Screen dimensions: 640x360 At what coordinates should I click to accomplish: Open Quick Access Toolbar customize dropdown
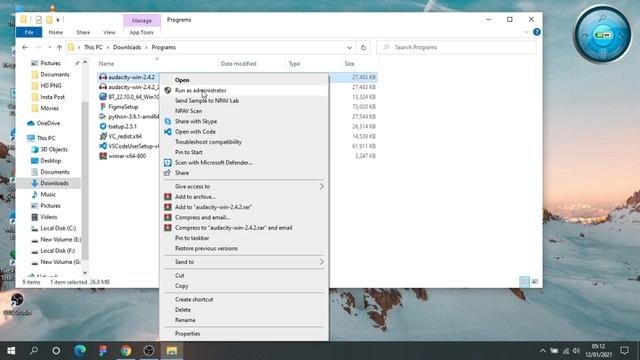coord(58,20)
